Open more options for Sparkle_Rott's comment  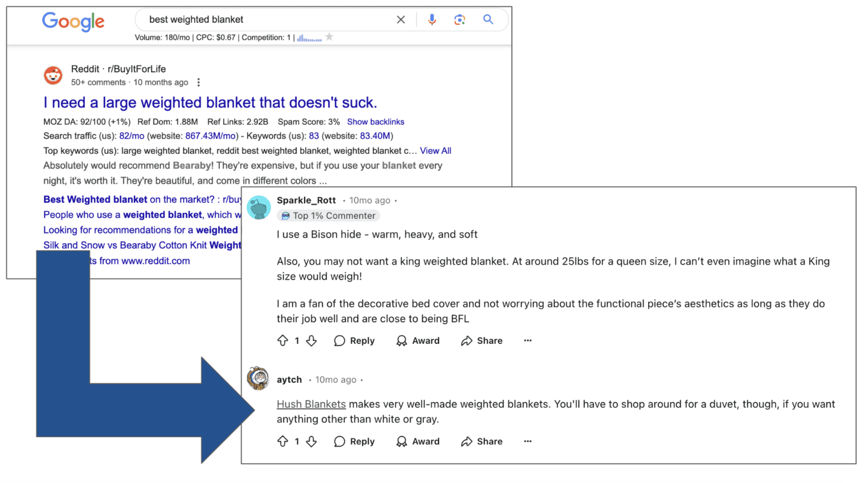527,340
